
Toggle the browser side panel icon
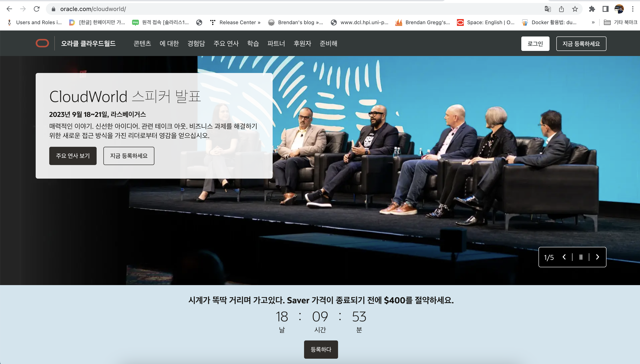tap(605, 9)
